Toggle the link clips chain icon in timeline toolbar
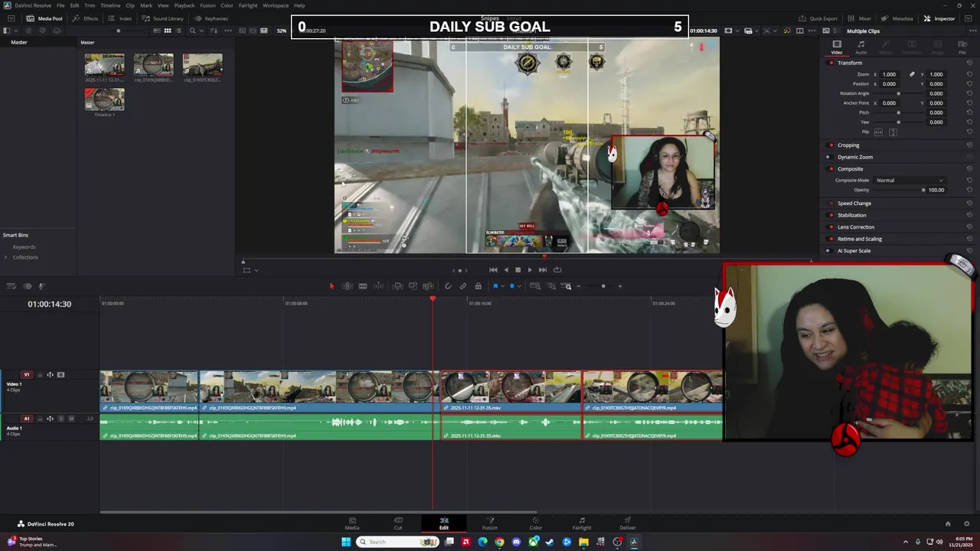 [x=463, y=286]
